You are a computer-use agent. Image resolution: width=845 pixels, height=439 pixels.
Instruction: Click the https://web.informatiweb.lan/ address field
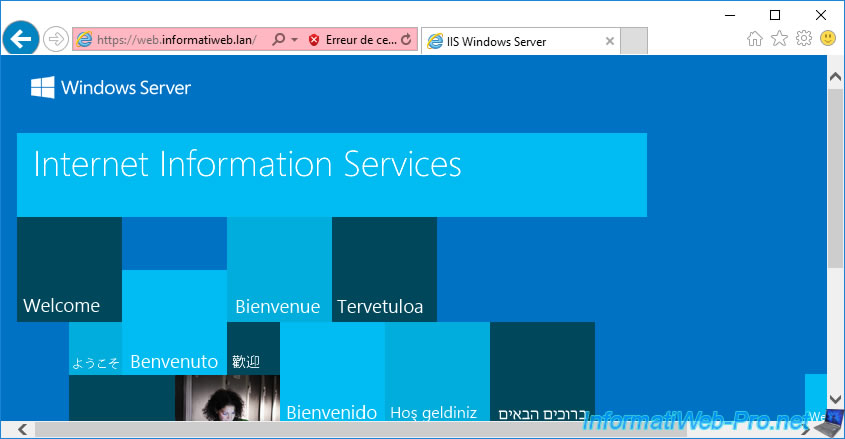[177, 40]
